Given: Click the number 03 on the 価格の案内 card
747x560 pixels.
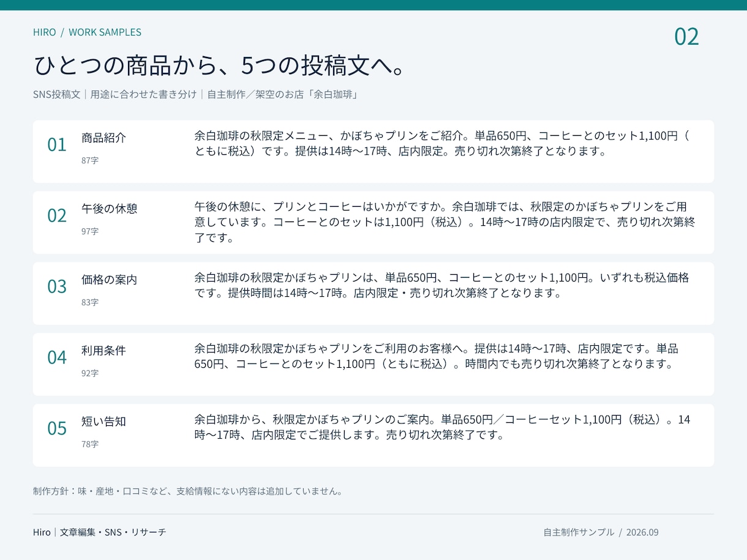Looking at the screenshot, I should 57,287.
